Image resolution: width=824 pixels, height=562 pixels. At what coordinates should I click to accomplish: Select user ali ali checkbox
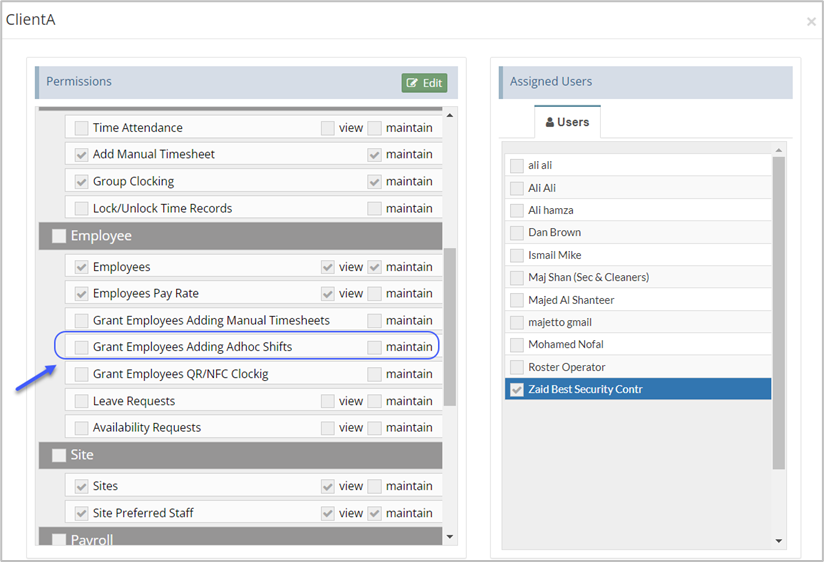coord(517,166)
